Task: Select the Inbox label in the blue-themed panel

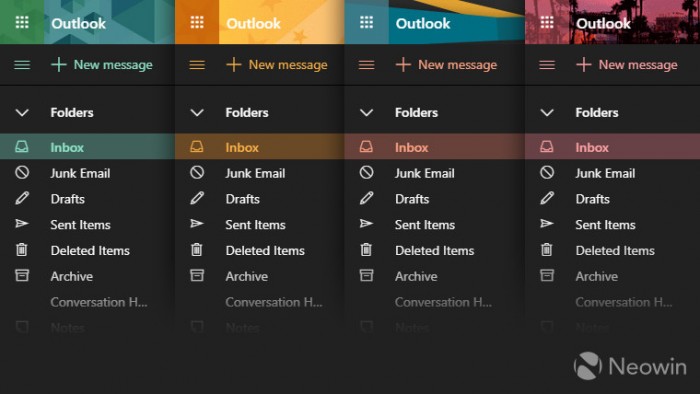Action: click(x=412, y=147)
